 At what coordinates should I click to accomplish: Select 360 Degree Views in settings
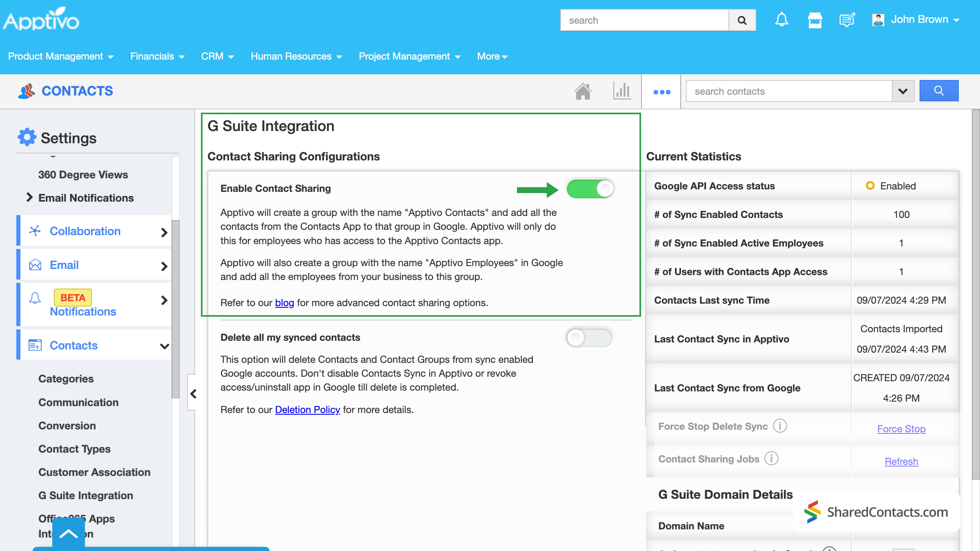83,175
